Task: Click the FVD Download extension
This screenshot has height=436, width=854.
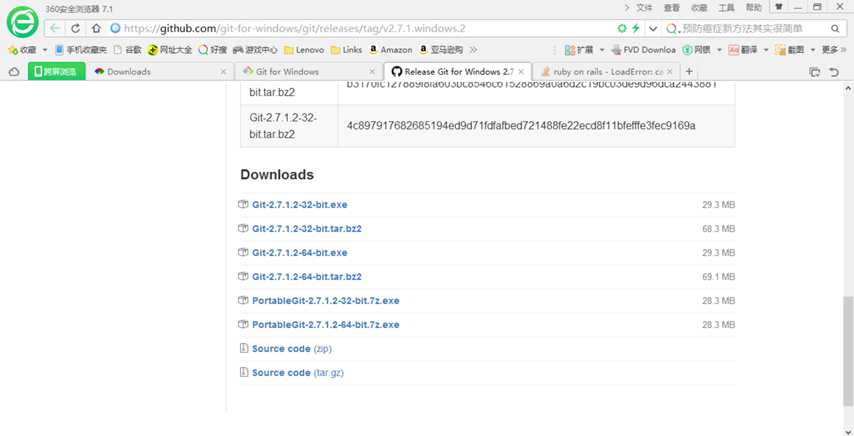Action: [x=644, y=50]
